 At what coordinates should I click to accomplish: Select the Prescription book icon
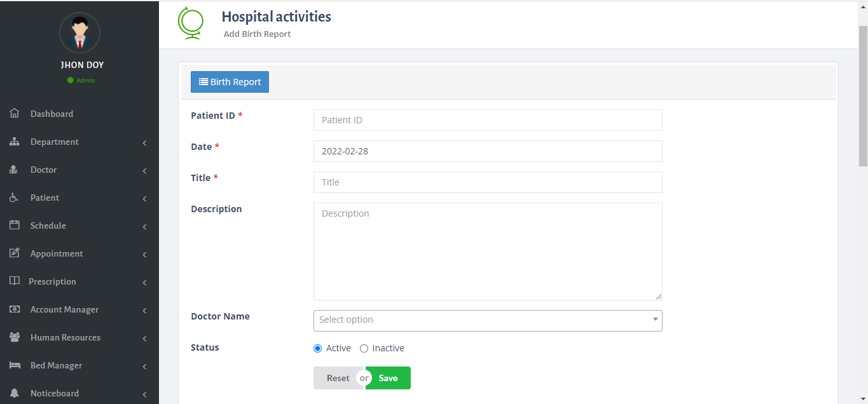(14, 281)
